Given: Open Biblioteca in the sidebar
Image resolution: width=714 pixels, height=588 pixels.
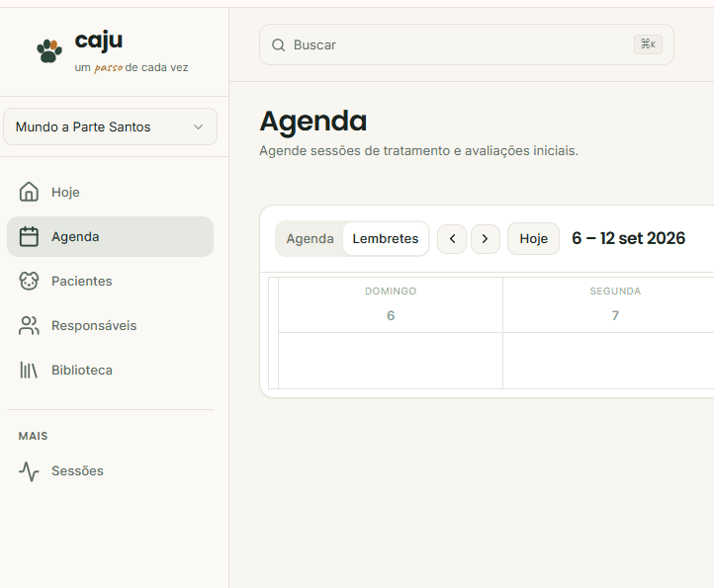Looking at the screenshot, I should [110, 370].
